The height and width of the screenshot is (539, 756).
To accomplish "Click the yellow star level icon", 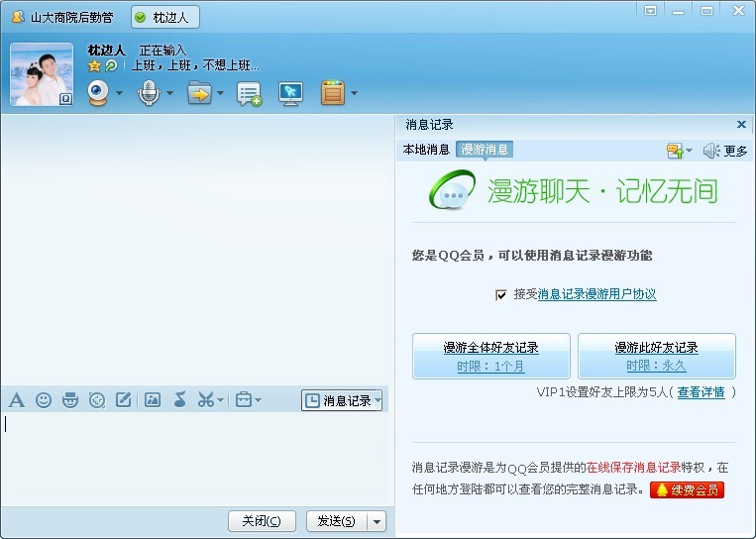I will [x=94, y=65].
